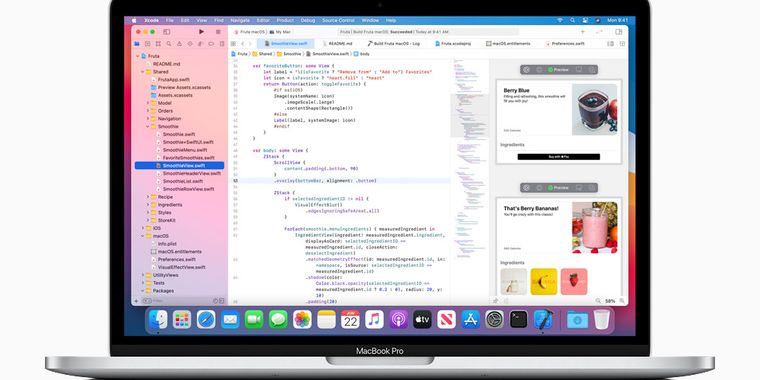Screen dimensions: 760x380
Task: Expand the StoreKit folder
Action: click(x=147, y=220)
